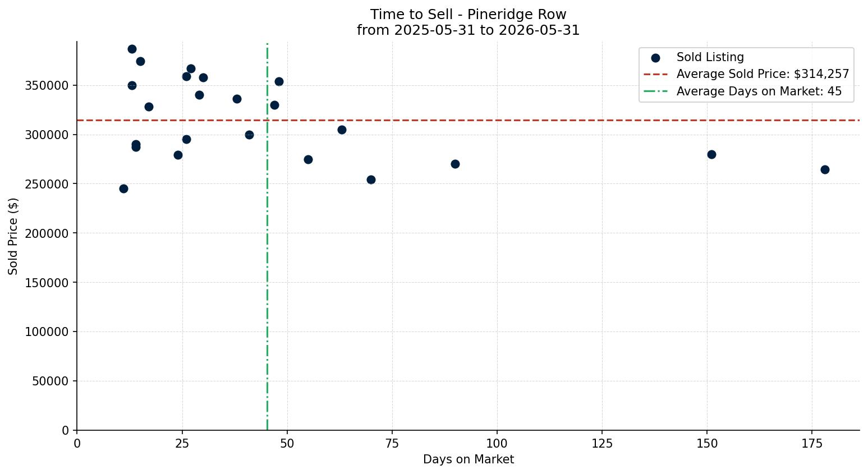Viewport: 868px width, 474px height.
Task: Select the highest sold price data point
Action: coord(132,49)
